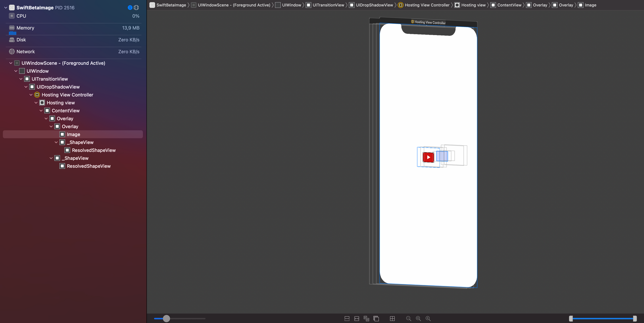Click the four-square grid icon in bottom bar
The width and height of the screenshot is (644, 323).
click(392, 318)
